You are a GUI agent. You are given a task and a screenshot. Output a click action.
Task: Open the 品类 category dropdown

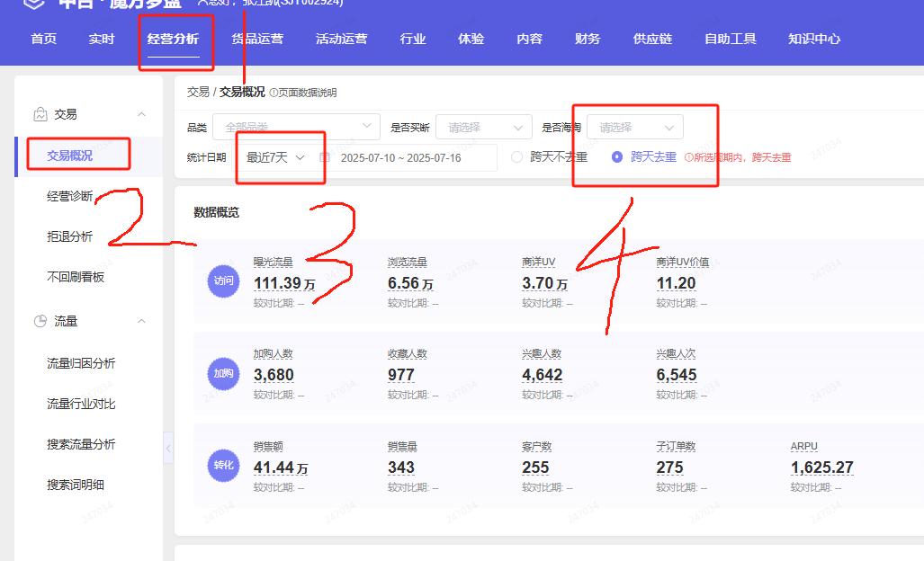295,128
